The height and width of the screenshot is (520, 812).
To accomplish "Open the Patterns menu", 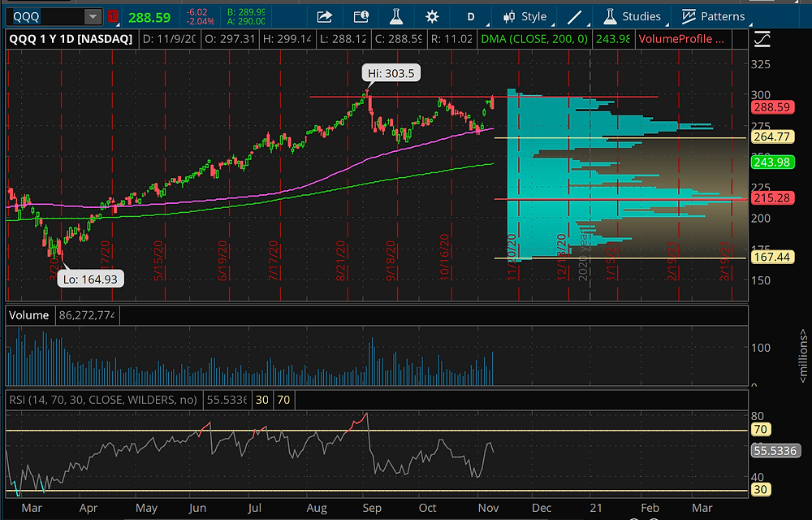I will (x=714, y=16).
